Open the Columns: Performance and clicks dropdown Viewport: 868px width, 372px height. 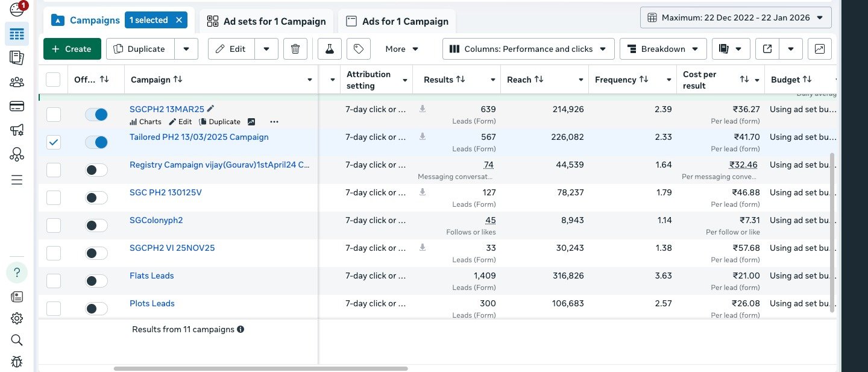coord(528,49)
